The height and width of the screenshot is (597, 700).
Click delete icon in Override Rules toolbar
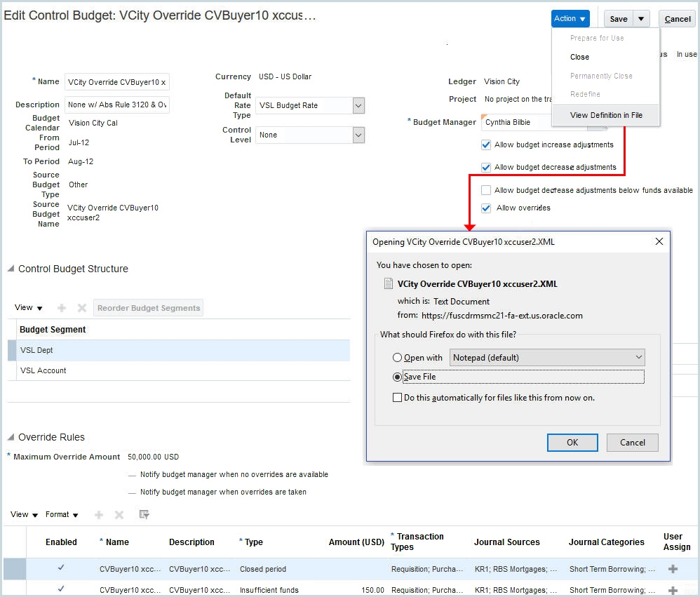(119, 515)
